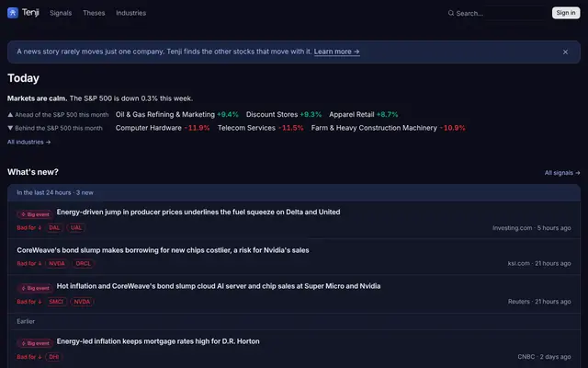Dismiss the banner with the X icon
Image resolution: width=588 pixels, height=368 pixels.
[x=565, y=52]
